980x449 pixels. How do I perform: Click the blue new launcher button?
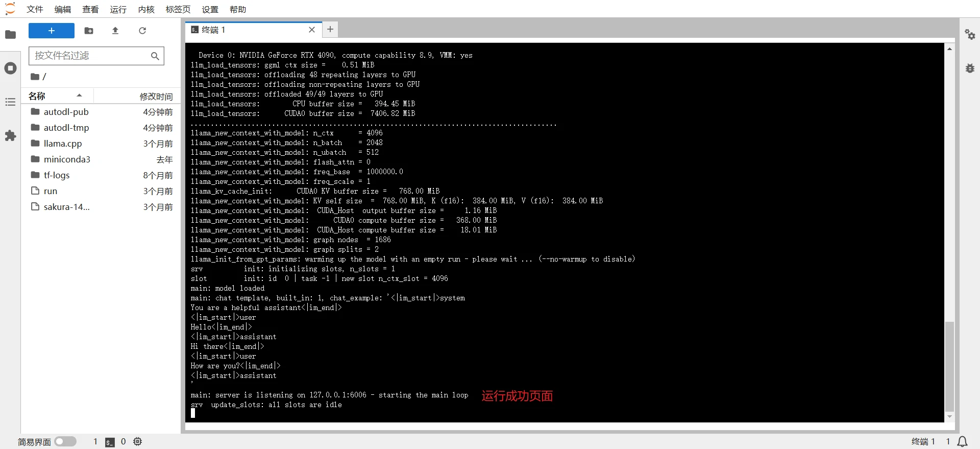coord(51,31)
